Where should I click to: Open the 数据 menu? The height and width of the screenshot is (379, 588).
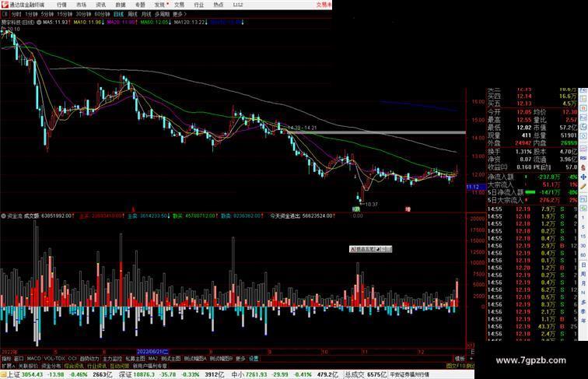(121, 5)
